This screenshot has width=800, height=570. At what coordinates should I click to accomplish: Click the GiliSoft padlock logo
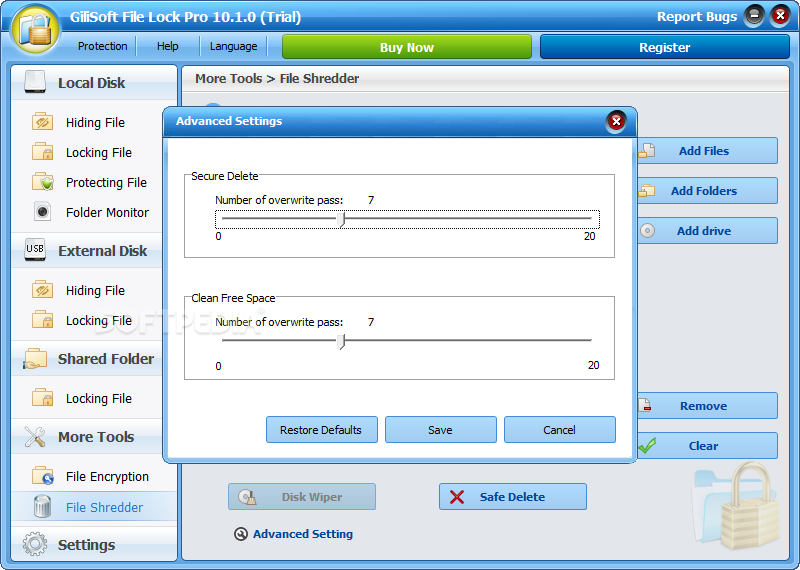[36, 30]
